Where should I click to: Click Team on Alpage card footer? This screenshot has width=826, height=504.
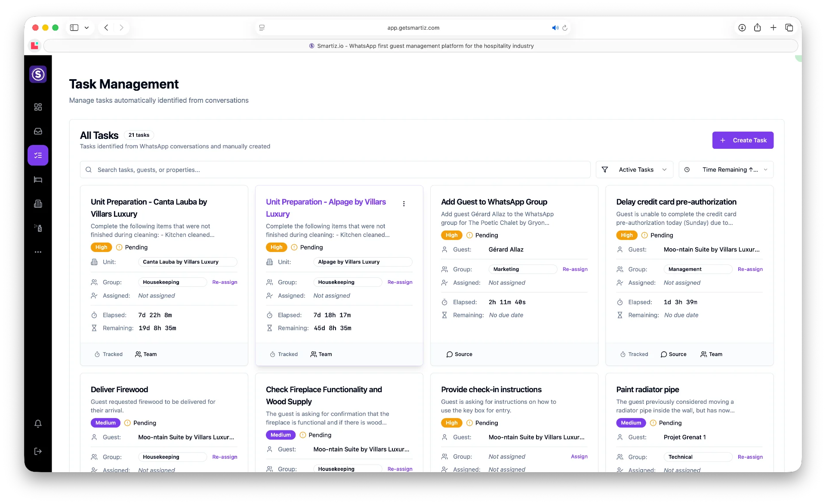pos(321,354)
